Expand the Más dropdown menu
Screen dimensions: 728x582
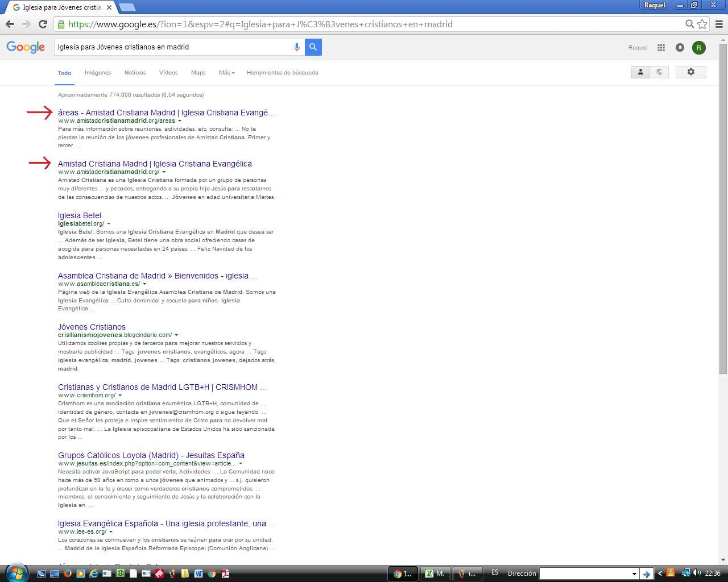pyautogui.click(x=226, y=73)
